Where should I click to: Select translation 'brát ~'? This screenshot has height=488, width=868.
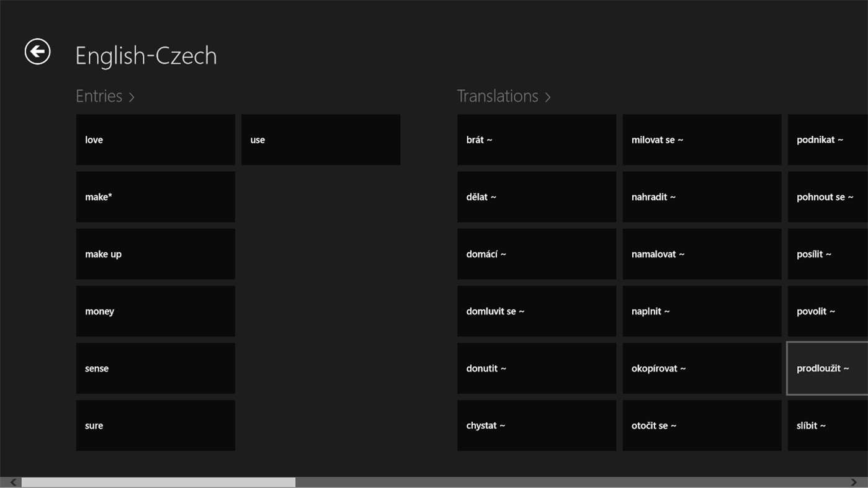(x=536, y=140)
